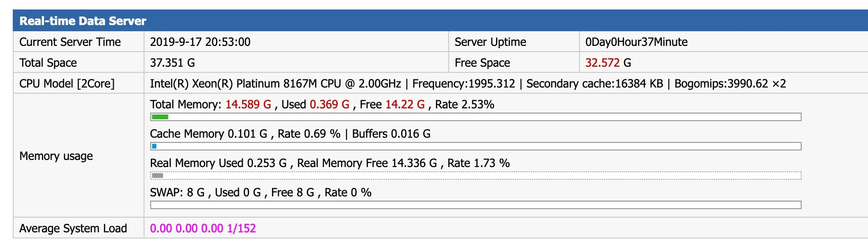Select the Current Server Time label
Image resolution: width=868 pixels, height=247 pixels.
70,42
